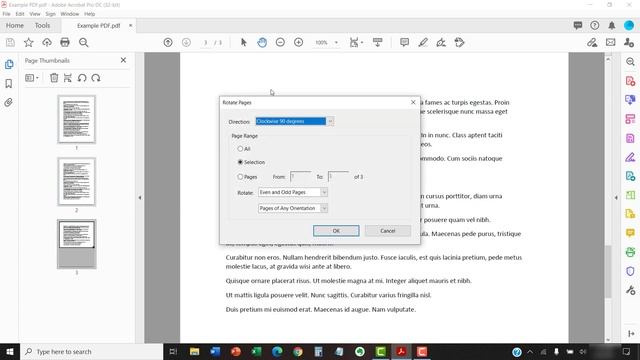The width and height of the screenshot is (640, 360).
Task: Select the Pages range radio option
Action: [x=240, y=177]
